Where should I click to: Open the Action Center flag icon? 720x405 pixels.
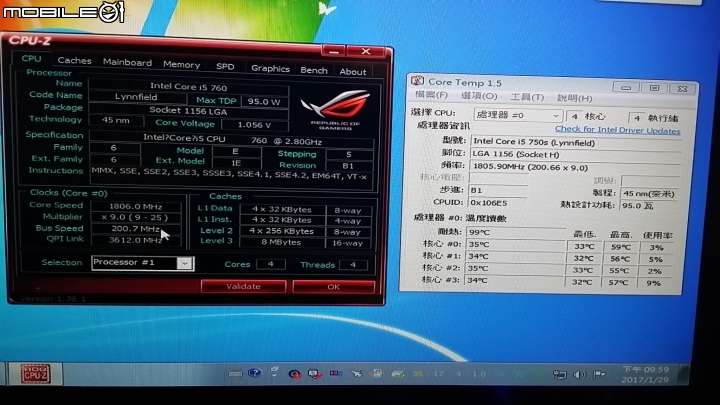(599, 375)
